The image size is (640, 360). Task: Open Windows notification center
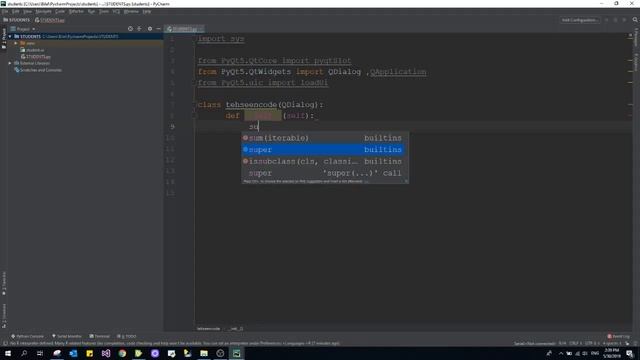pyautogui.click(x=630, y=353)
